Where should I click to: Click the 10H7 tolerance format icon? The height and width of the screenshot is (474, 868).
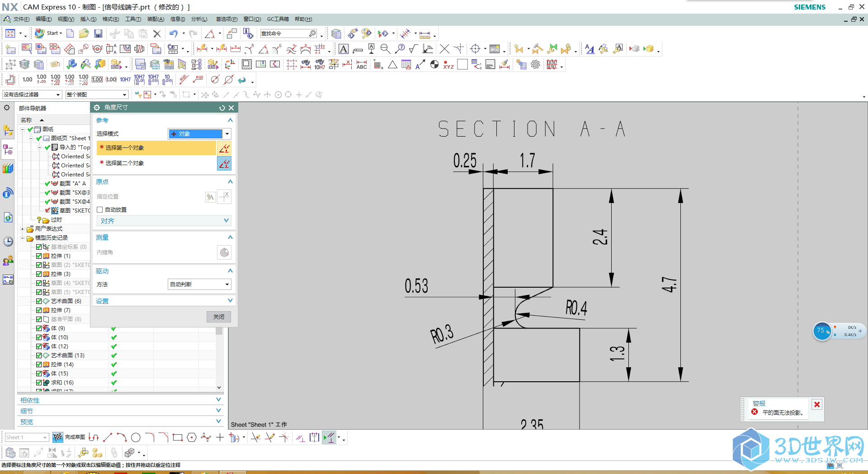pyautogui.click(x=125, y=80)
